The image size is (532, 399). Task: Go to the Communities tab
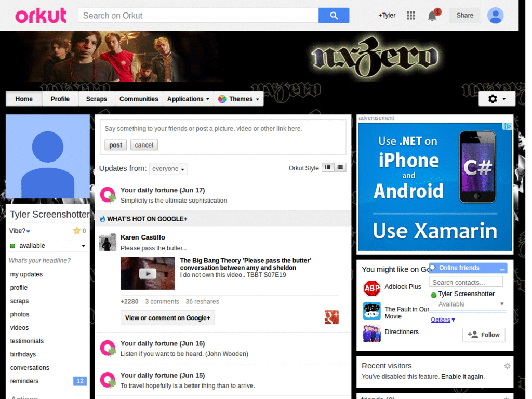tap(139, 99)
